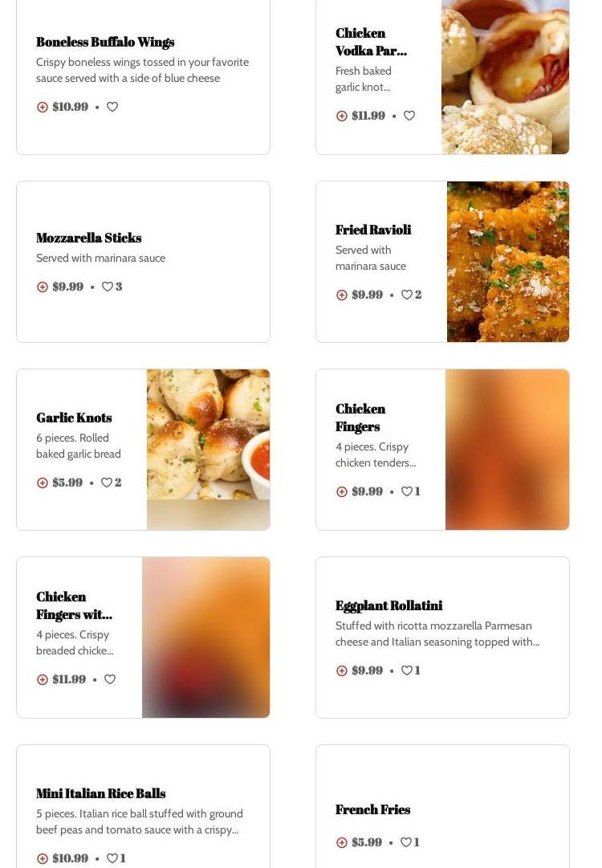Click the Garlic Knots photo
This screenshot has width=602, height=868.
click(209, 450)
